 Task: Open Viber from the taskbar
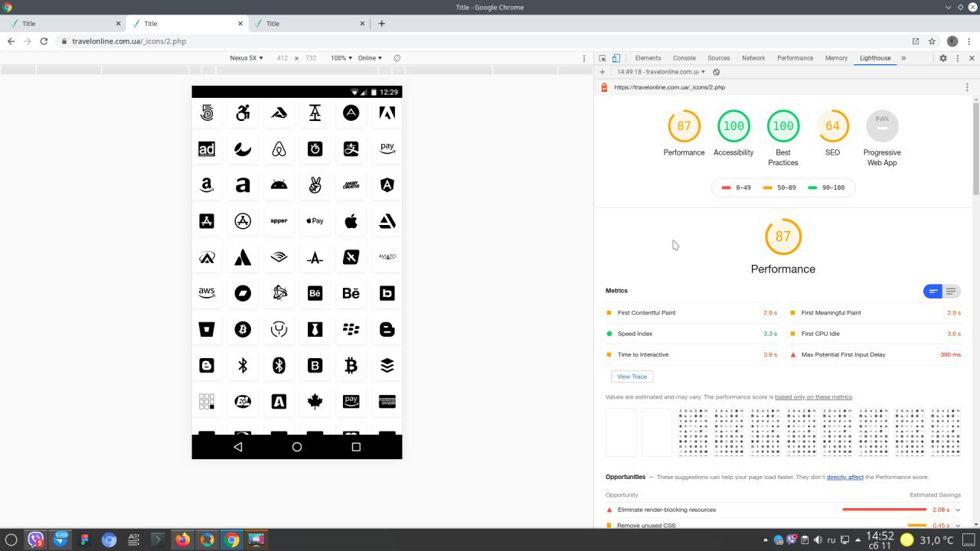[x=35, y=540]
